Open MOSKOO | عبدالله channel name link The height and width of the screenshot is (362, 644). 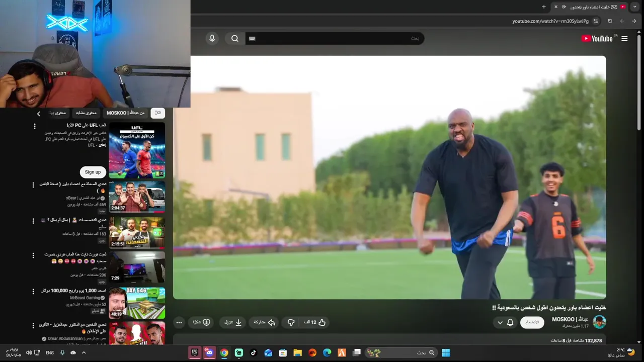pos(570,319)
